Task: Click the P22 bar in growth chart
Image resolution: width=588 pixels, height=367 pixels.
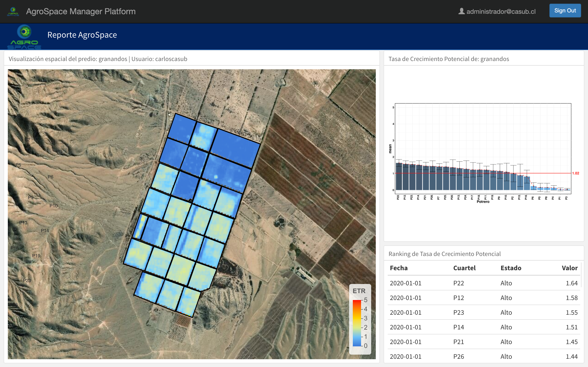Action: click(399, 177)
